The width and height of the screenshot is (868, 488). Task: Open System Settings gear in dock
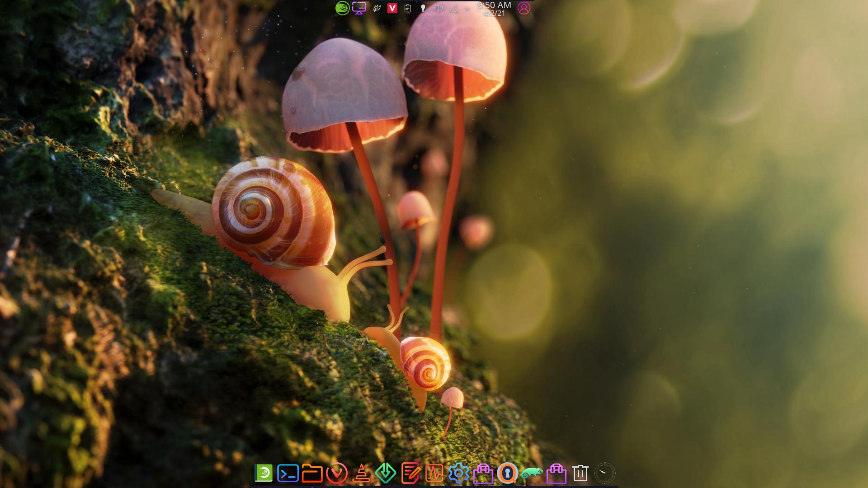458,473
